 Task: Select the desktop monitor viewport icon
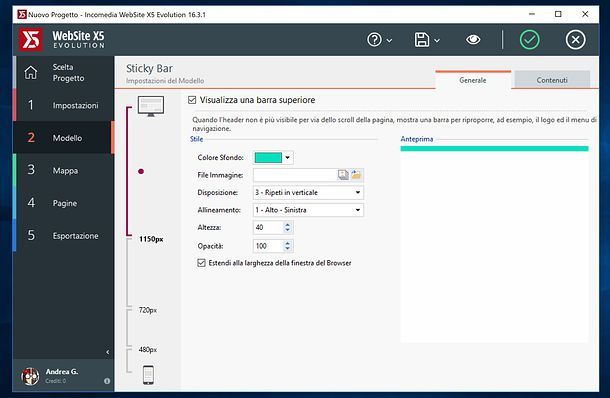(x=151, y=106)
